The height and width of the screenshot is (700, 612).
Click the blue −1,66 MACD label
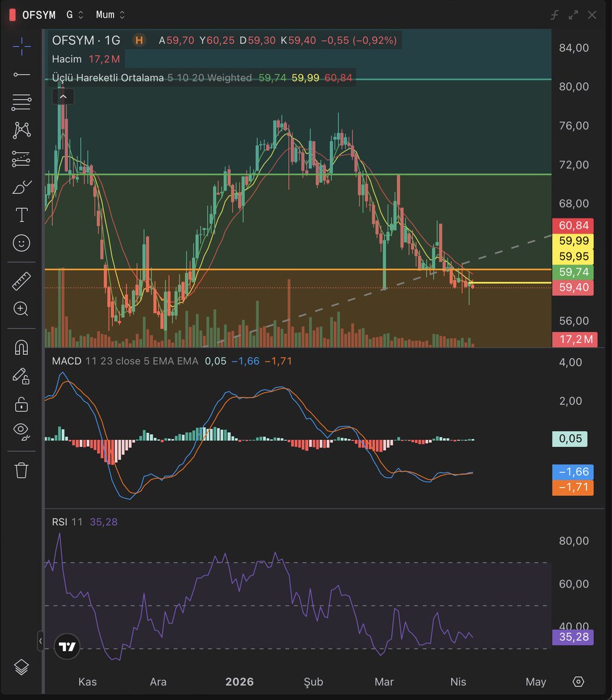[574, 471]
